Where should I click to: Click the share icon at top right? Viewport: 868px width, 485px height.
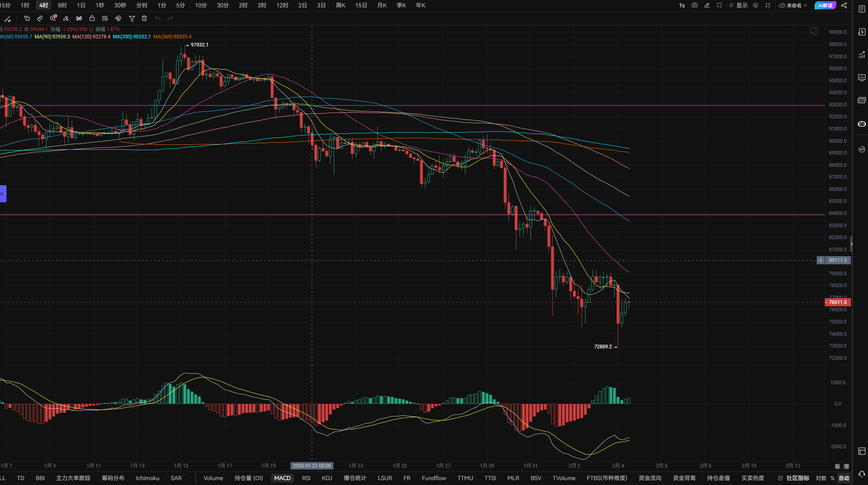(x=844, y=5)
